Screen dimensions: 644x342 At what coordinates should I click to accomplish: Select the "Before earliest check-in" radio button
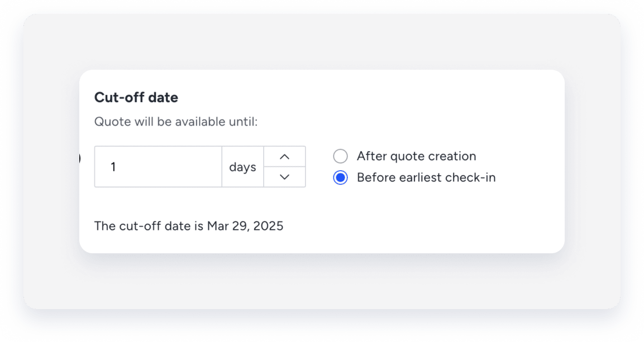tap(340, 177)
